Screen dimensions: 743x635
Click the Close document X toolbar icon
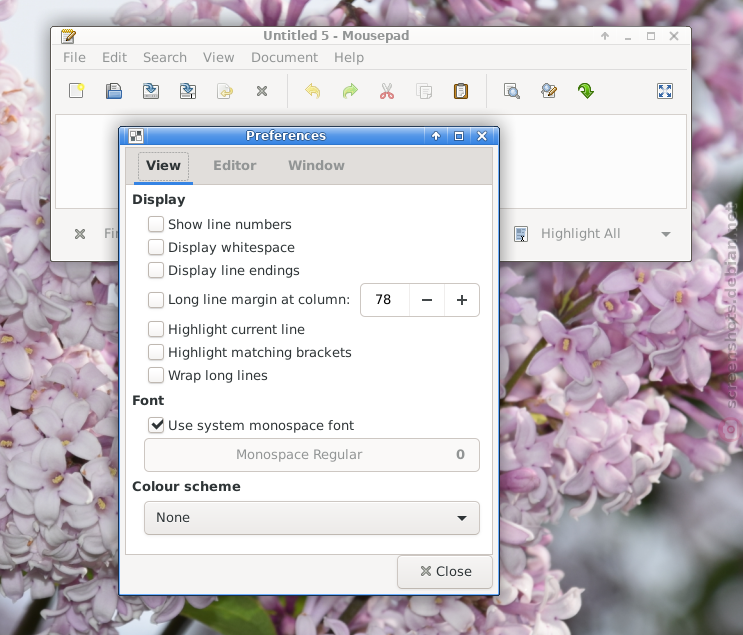point(262,91)
